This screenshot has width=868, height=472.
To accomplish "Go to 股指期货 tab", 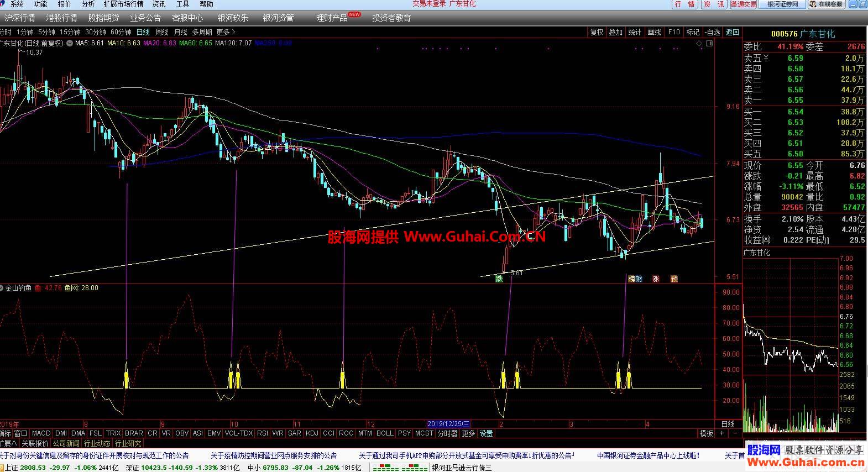I will click(104, 18).
